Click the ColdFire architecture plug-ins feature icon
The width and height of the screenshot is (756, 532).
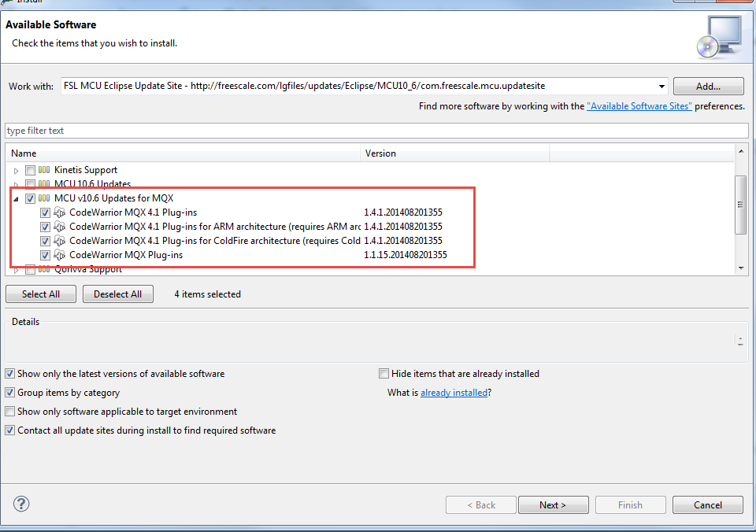tap(59, 241)
